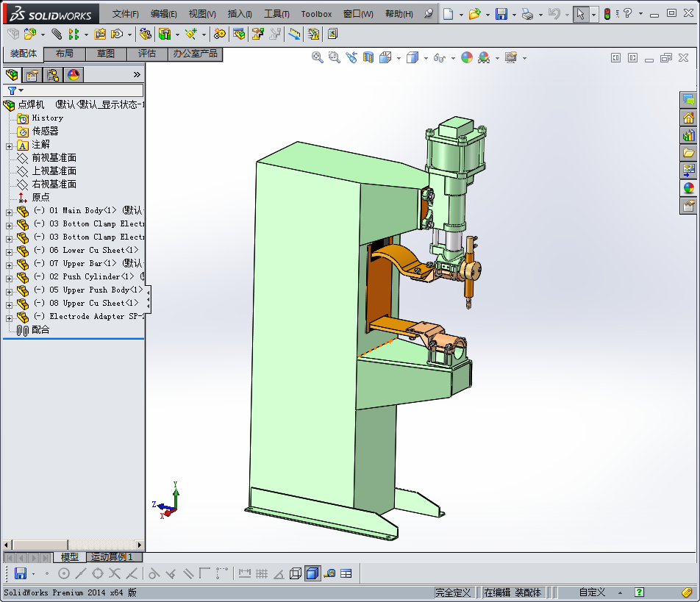Switch to the 草图 tab
The height and width of the screenshot is (602, 700).
coord(106,54)
